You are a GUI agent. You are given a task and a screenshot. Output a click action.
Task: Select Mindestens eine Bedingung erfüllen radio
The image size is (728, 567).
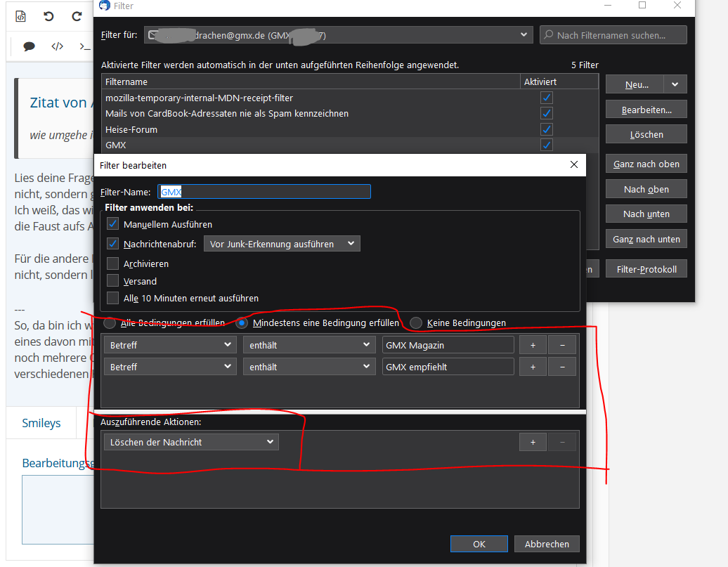pyautogui.click(x=242, y=322)
